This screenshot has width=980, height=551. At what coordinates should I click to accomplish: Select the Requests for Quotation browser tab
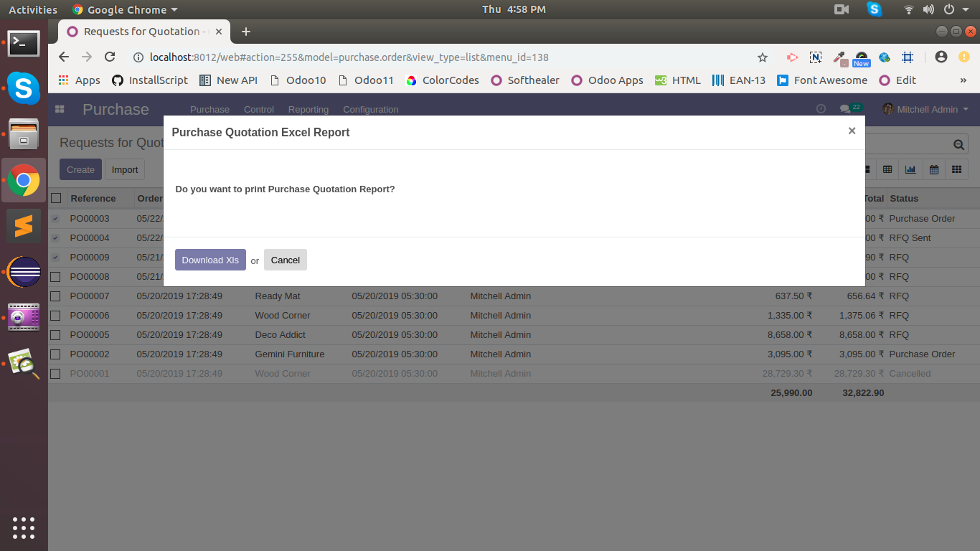[x=143, y=32]
